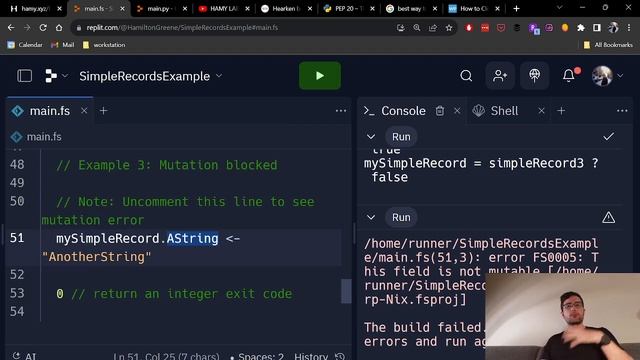Click the "AnotherString" string literal
The width and height of the screenshot is (640, 360).
(97, 257)
